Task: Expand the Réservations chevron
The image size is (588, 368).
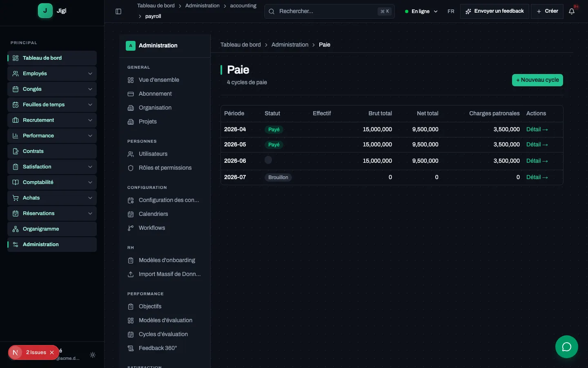Action: (x=90, y=213)
